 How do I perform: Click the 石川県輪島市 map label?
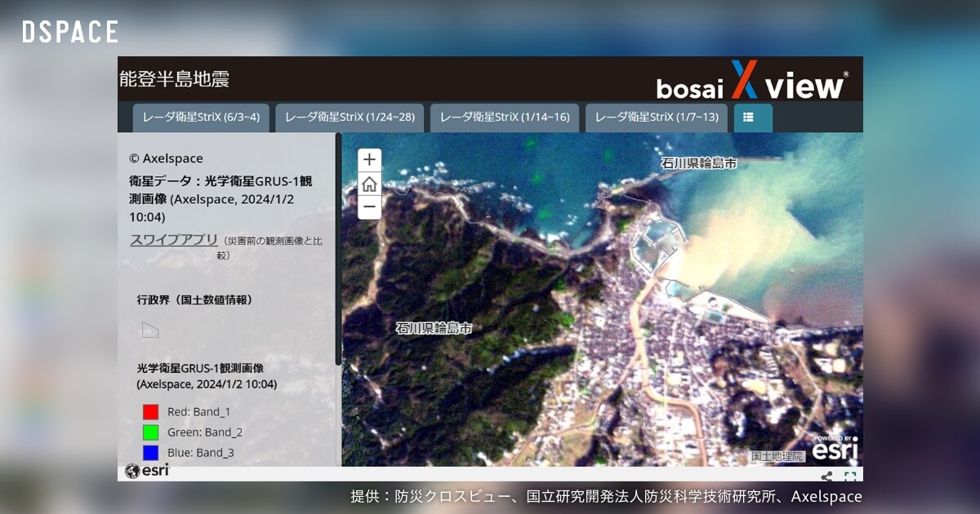click(x=433, y=329)
